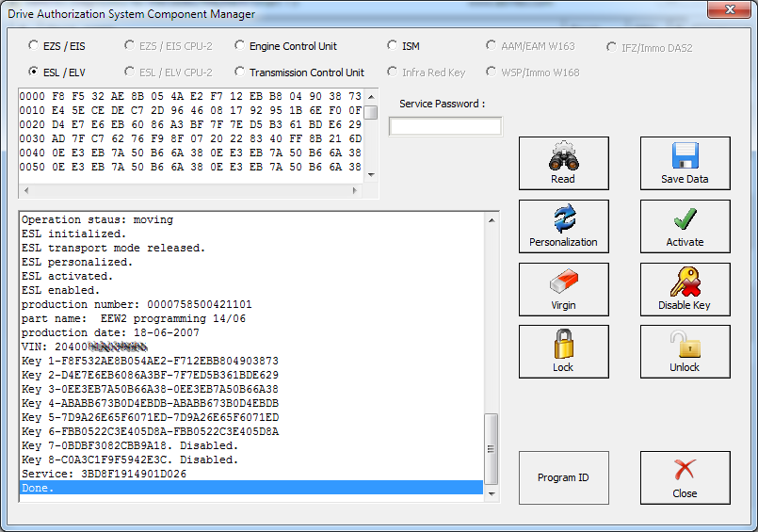Select the IFZ/Immo DAS2 option

[x=611, y=47]
